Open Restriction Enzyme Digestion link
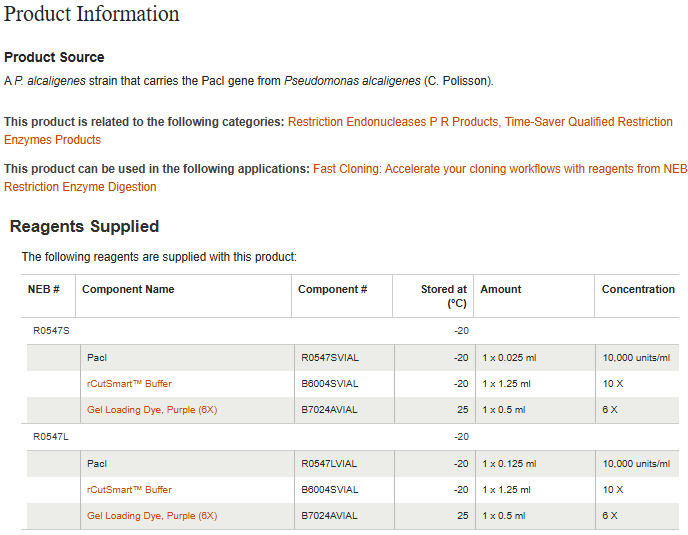 click(x=80, y=187)
